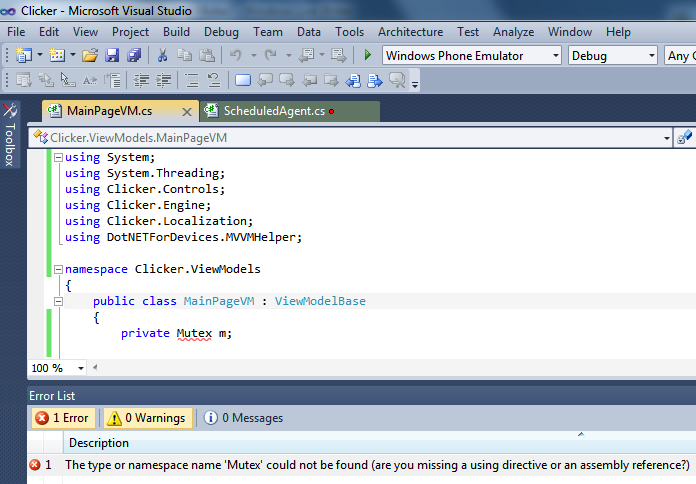Image resolution: width=696 pixels, height=484 pixels.
Task: Toggle the 0 Warnings filter button
Action: pyautogui.click(x=145, y=418)
